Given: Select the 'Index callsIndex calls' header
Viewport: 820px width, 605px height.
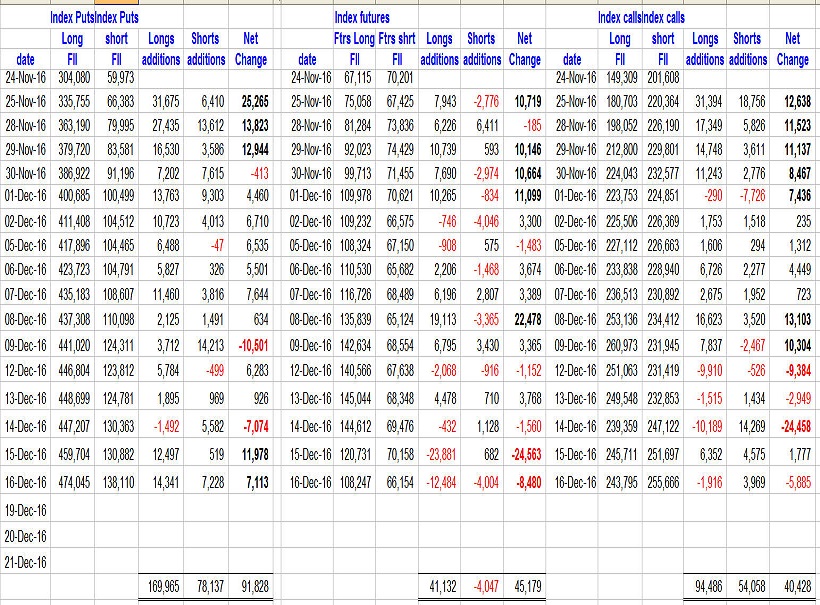Looking at the screenshot, I should 641,18.
